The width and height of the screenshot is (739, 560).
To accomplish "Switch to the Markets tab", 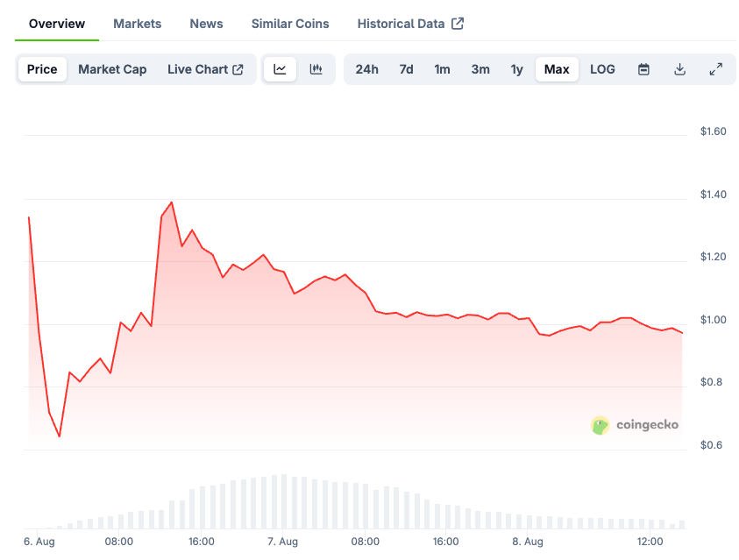I will click(x=137, y=24).
